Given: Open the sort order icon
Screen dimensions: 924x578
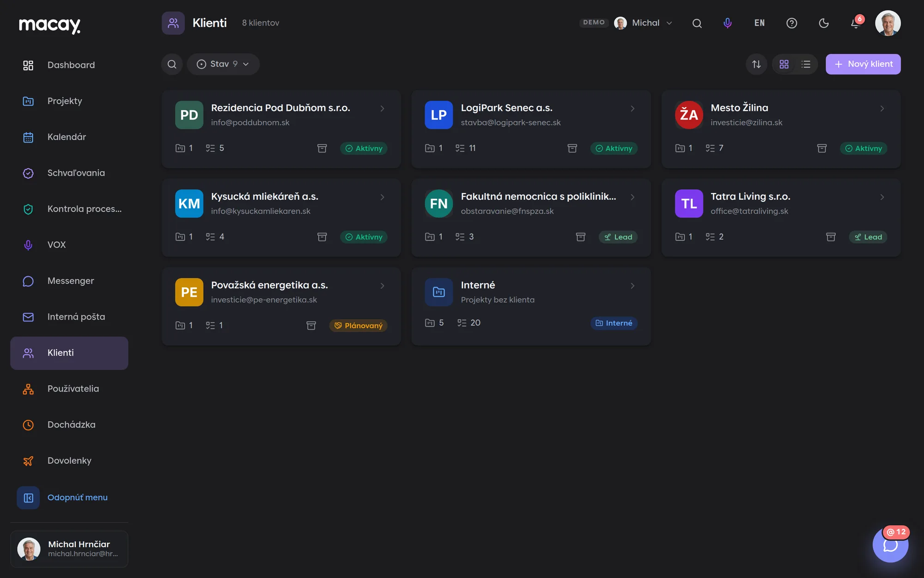Looking at the screenshot, I should point(756,64).
